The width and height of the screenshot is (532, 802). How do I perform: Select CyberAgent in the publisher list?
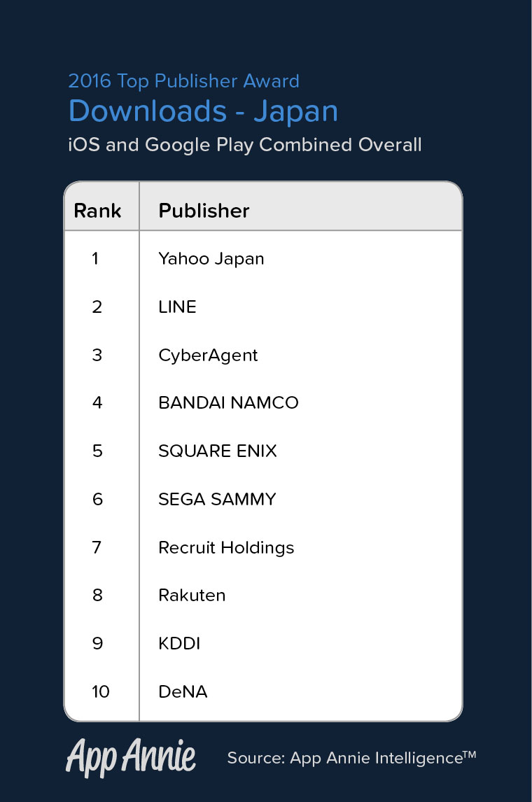(x=208, y=356)
